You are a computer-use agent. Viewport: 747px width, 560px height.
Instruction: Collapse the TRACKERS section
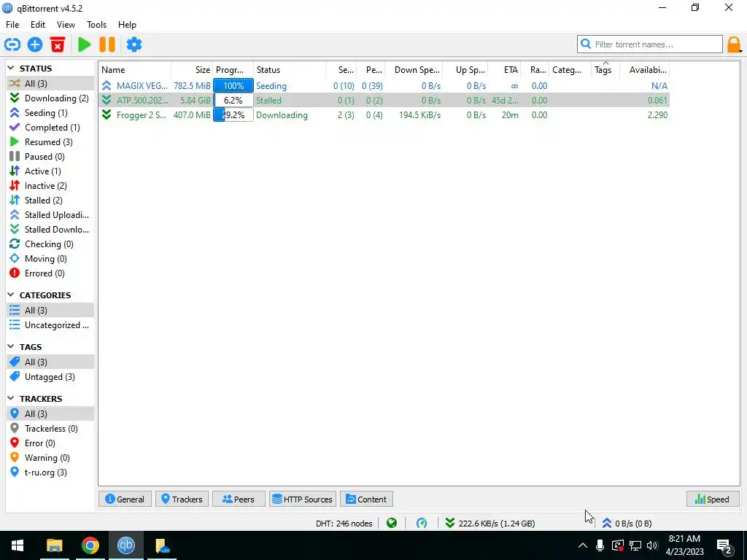(x=11, y=399)
